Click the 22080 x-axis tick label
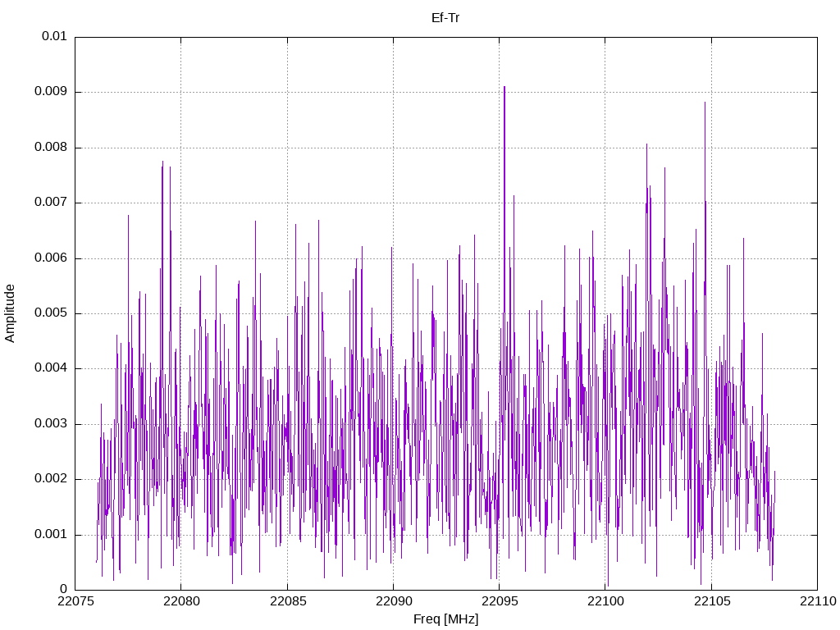 click(x=181, y=601)
